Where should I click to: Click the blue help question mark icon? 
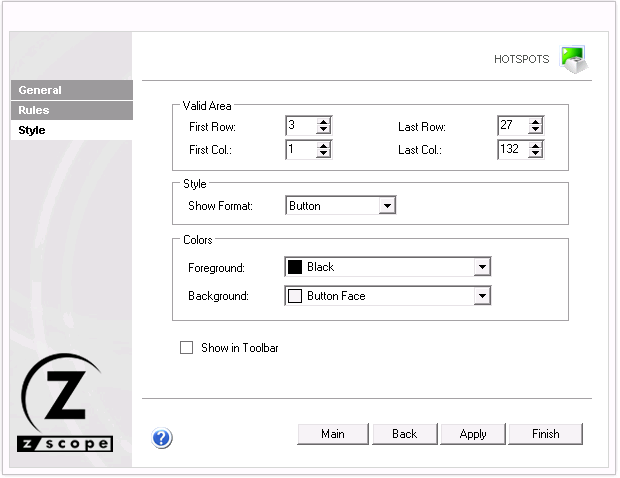tap(162, 437)
